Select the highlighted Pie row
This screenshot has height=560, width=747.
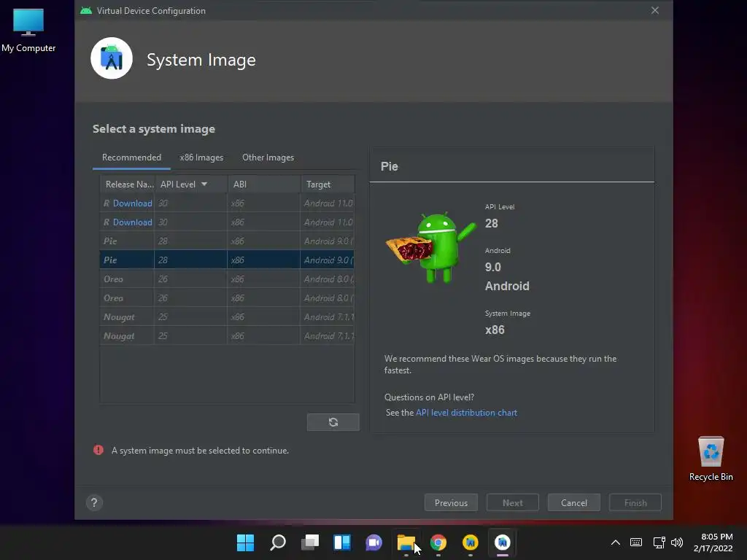[x=228, y=260]
